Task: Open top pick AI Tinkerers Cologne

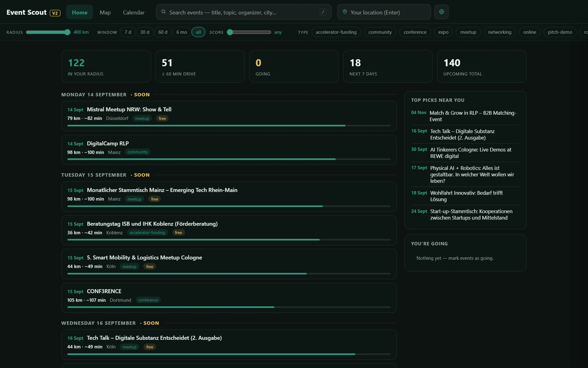Action: pyautogui.click(x=465, y=153)
